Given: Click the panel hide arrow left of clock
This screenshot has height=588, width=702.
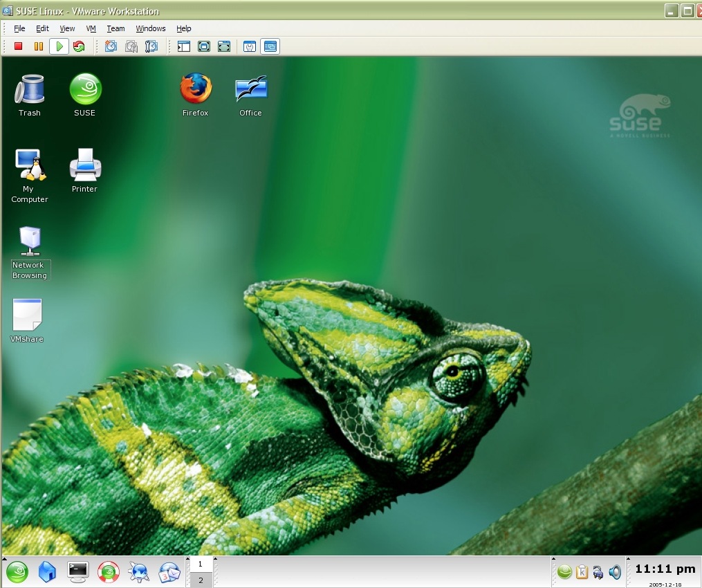Looking at the screenshot, I should (x=627, y=559).
